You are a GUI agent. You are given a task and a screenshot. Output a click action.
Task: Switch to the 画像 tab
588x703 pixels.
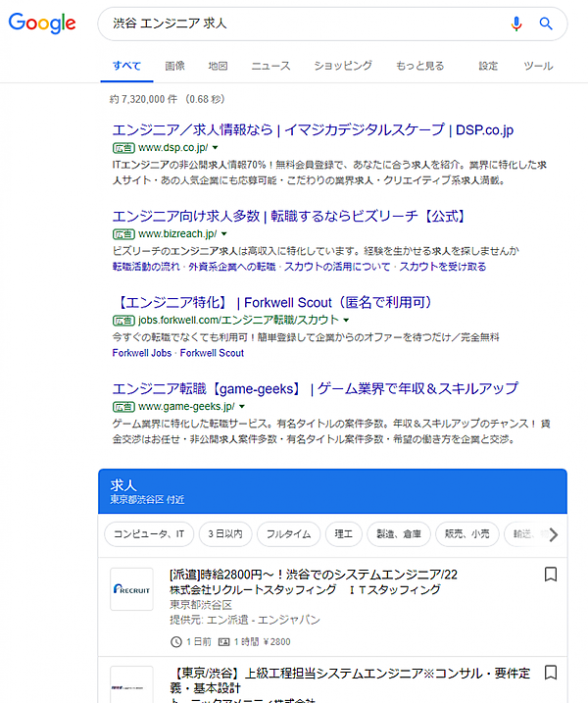174,66
